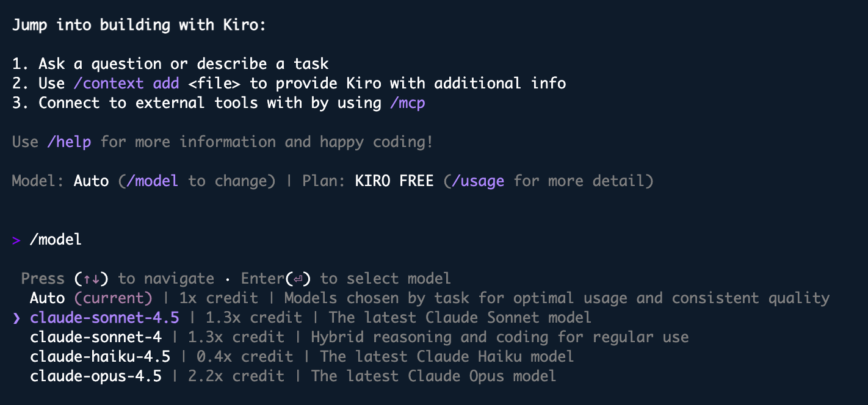Pick the claude-sonnet-4 model

pyautogui.click(x=95, y=337)
